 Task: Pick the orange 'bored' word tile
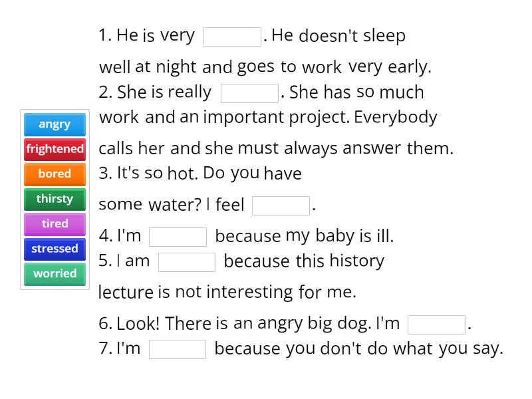click(x=54, y=174)
